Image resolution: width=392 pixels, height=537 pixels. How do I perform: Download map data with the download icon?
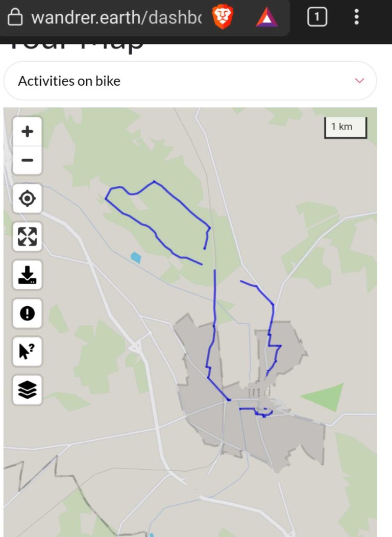[28, 275]
